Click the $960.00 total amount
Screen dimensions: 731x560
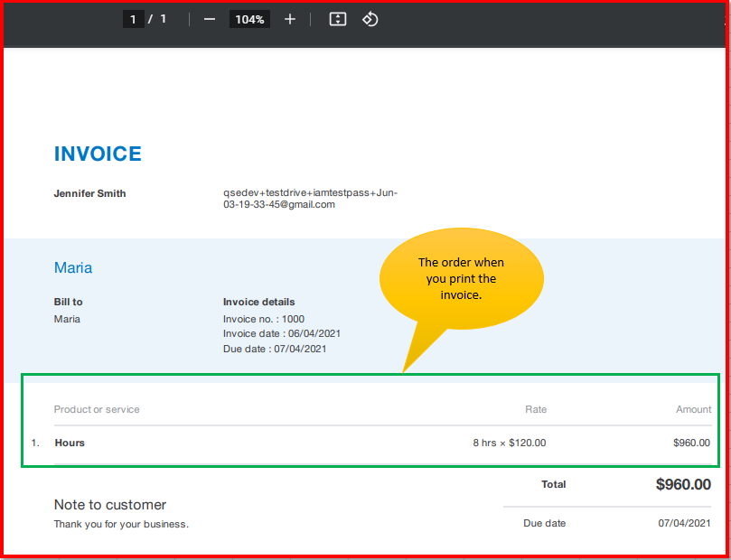pyautogui.click(x=683, y=484)
